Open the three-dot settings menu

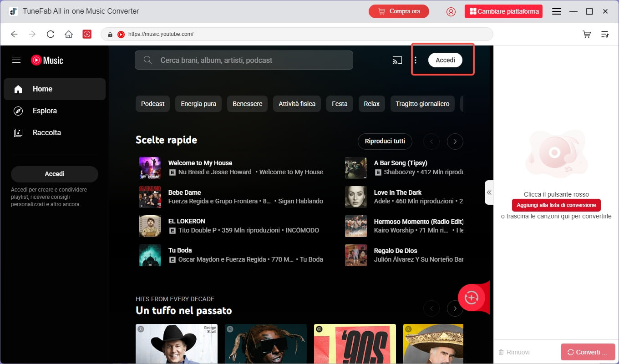(416, 60)
